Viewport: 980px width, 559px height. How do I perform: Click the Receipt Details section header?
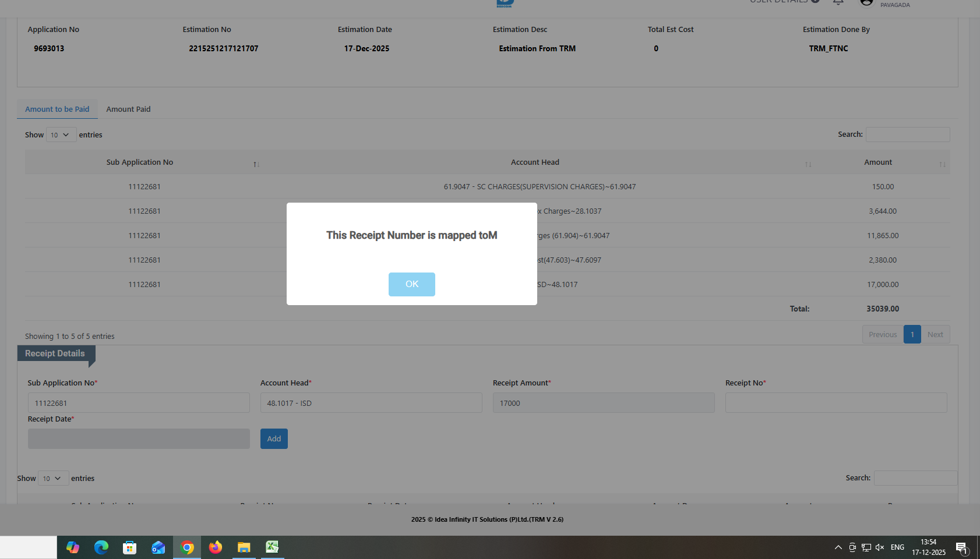[x=55, y=353]
